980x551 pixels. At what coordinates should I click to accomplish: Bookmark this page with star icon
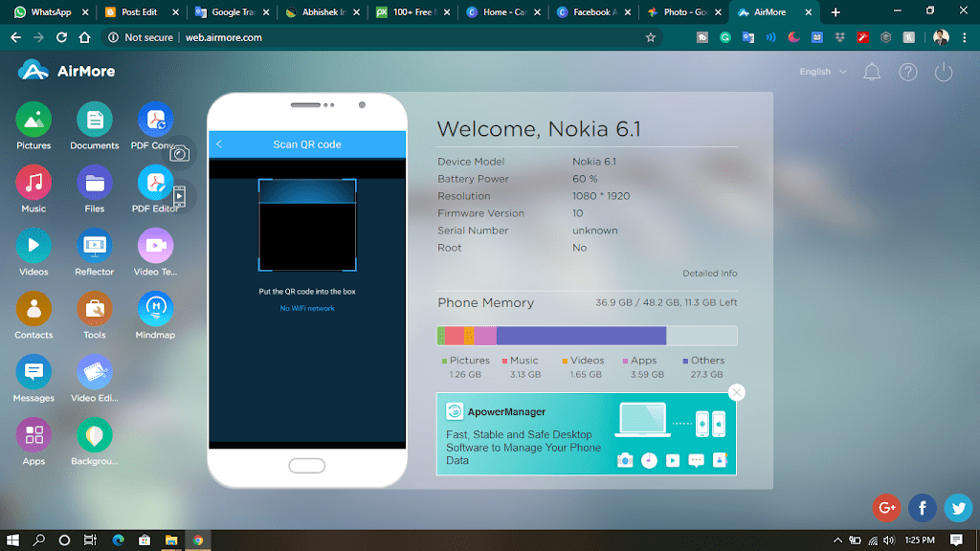point(651,37)
